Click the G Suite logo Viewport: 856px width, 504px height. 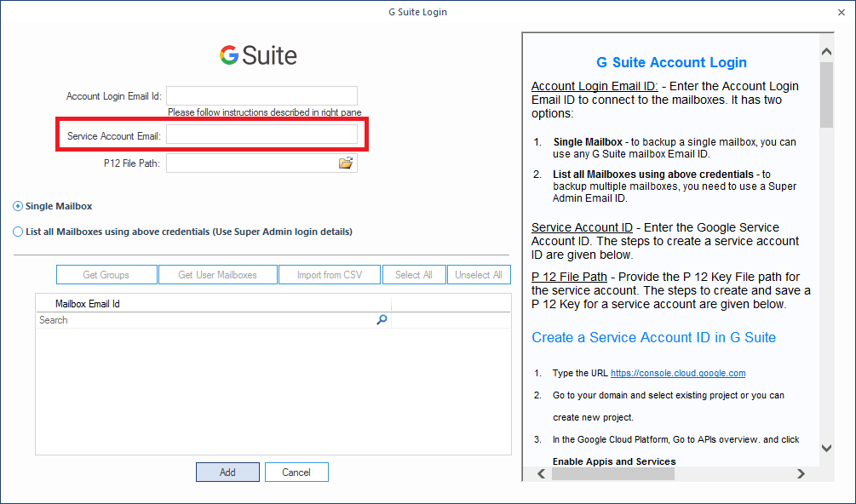[x=258, y=55]
